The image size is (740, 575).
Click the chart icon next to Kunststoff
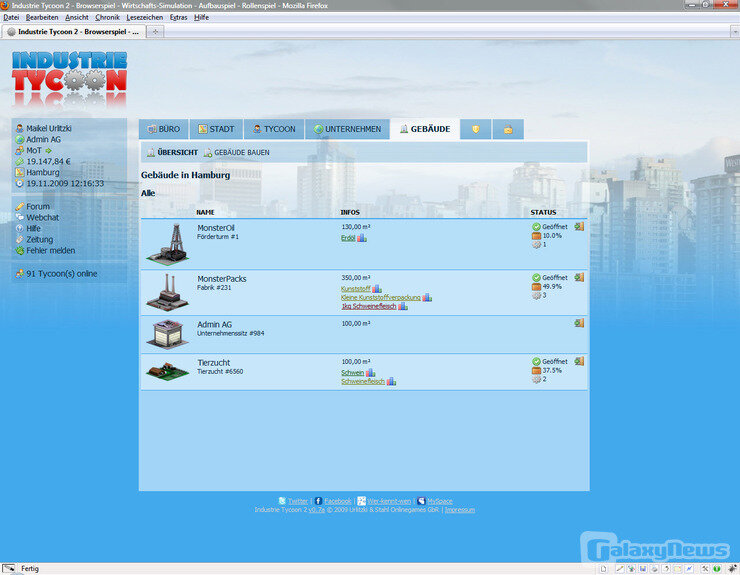pyautogui.click(x=377, y=288)
